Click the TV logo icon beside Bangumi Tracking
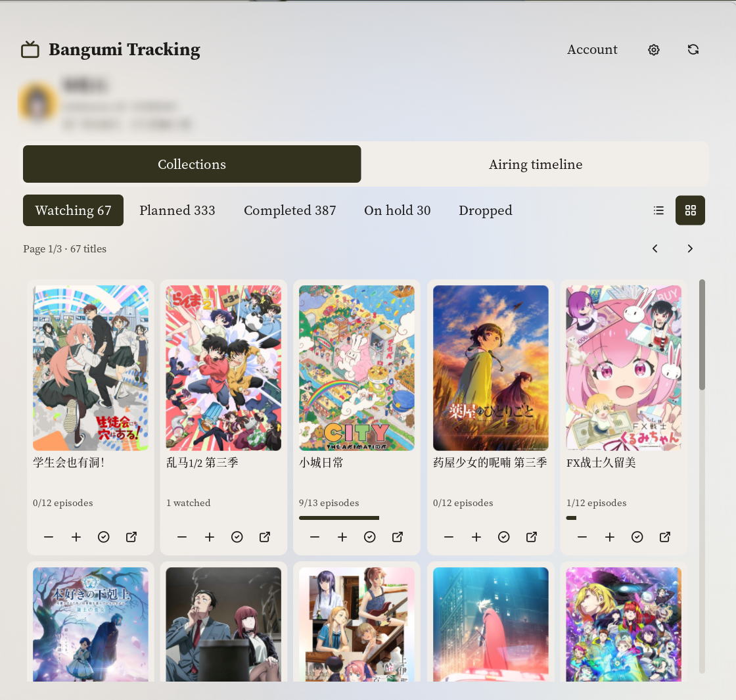The width and height of the screenshot is (736, 700). pyautogui.click(x=30, y=50)
